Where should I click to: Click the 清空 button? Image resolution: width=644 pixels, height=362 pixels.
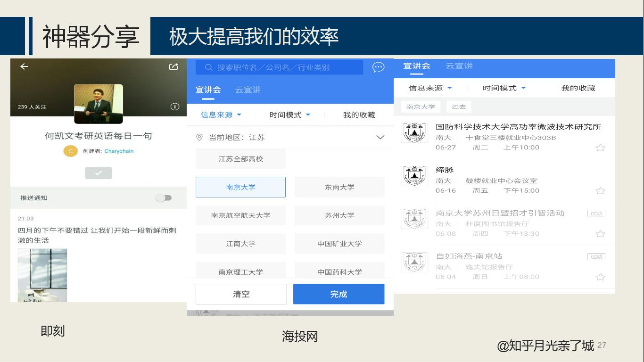click(x=241, y=294)
